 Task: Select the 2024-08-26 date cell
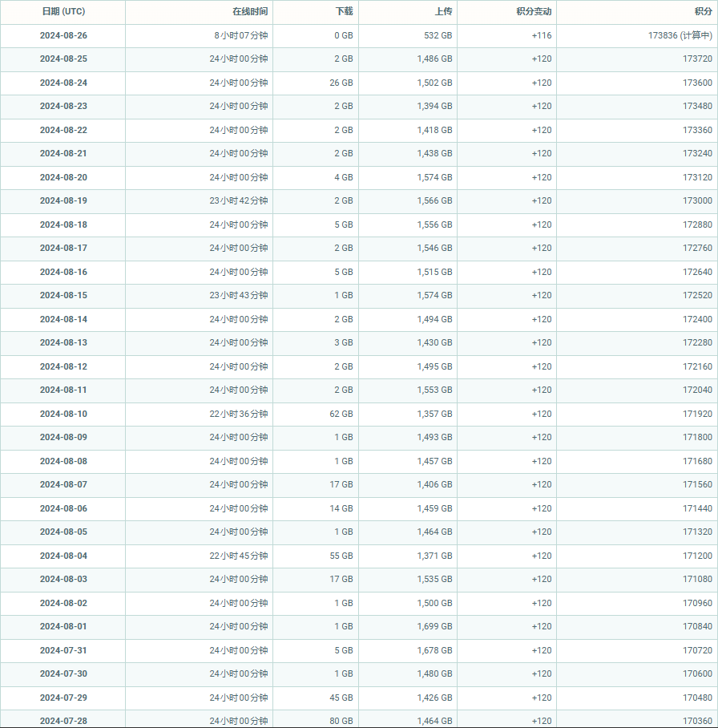click(63, 36)
